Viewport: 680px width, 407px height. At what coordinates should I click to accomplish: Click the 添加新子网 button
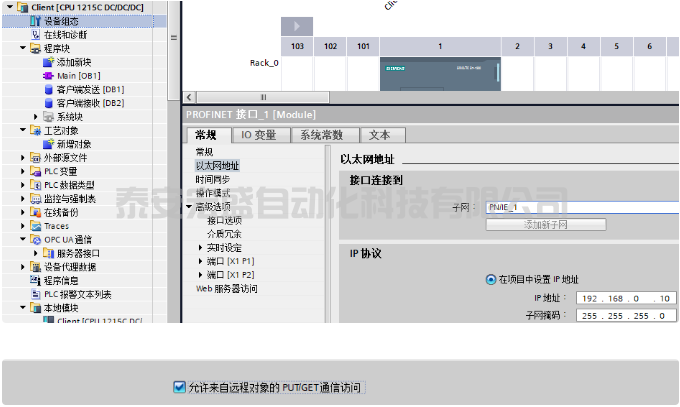pyautogui.click(x=546, y=224)
